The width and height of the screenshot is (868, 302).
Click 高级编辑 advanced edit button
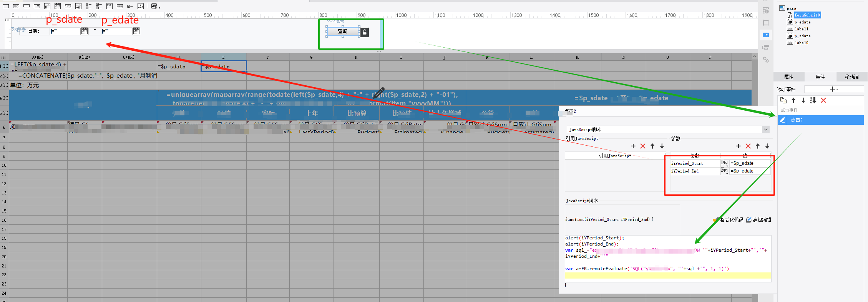click(759, 220)
